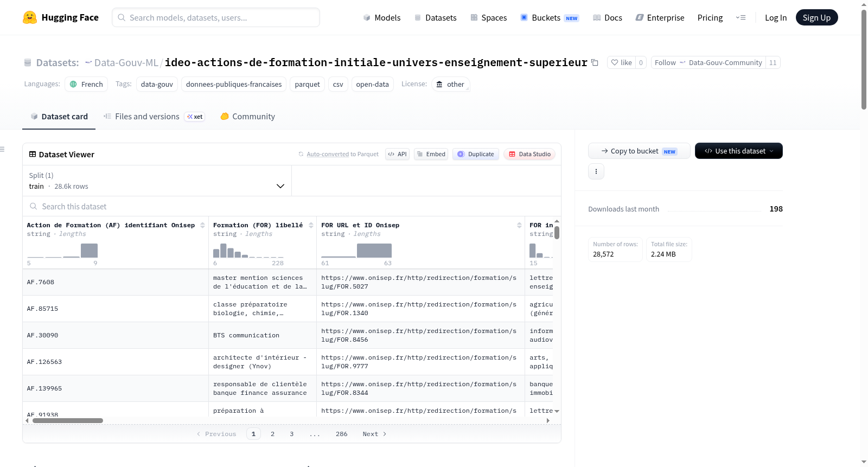Sort Formation (FOR) libellé column

coord(311,225)
